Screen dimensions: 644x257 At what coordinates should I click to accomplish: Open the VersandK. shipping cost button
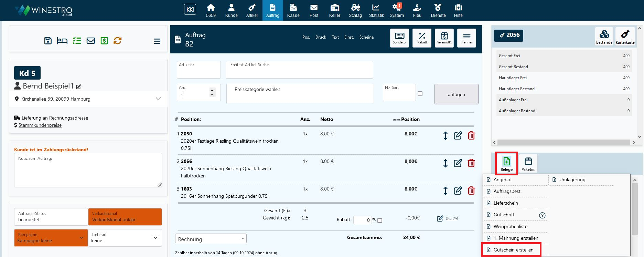444,38
